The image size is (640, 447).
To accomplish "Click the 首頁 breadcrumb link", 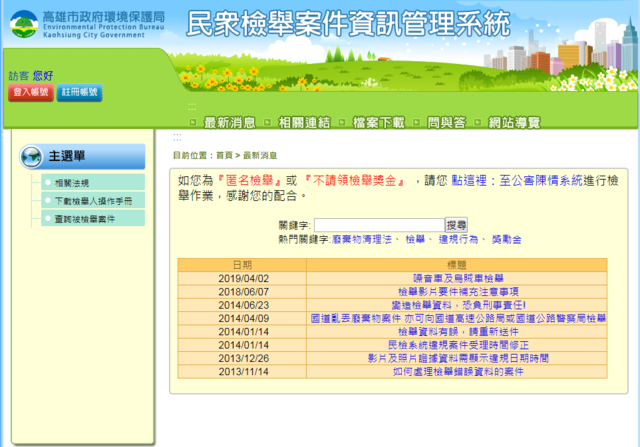I will [x=224, y=155].
